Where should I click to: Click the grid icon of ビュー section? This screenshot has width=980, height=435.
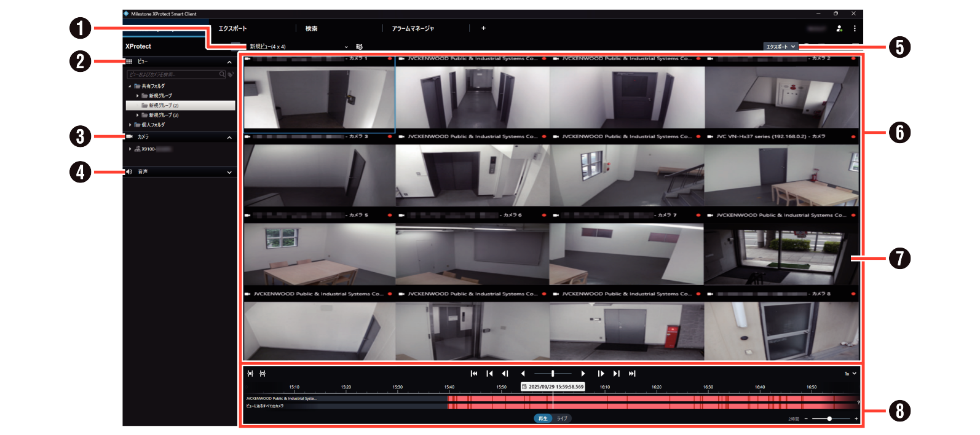(x=129, y=61)
